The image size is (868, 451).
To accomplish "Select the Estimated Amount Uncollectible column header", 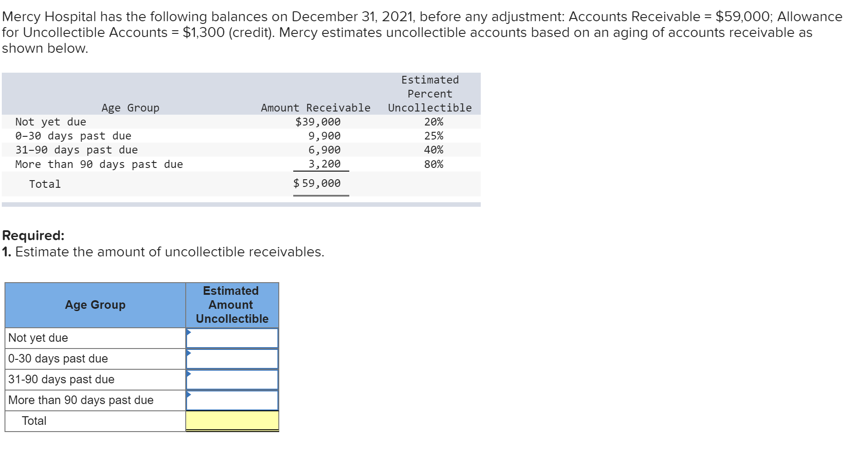I will point(232,305).
